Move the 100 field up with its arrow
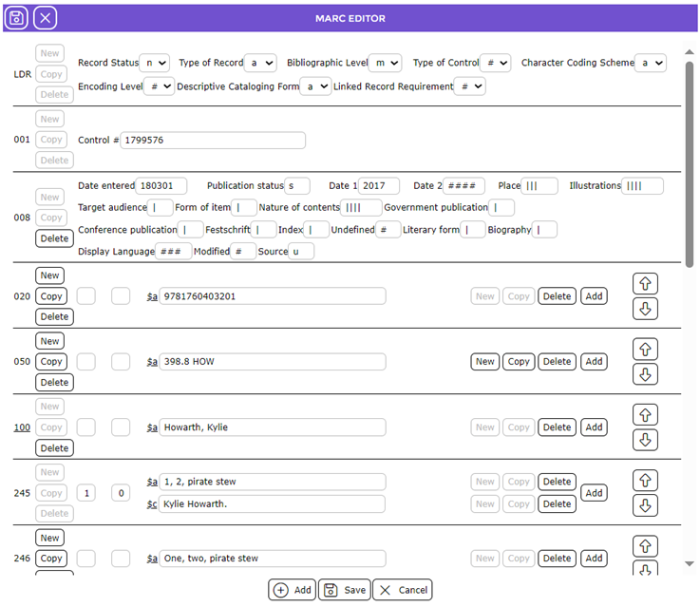 pos(645,414)
